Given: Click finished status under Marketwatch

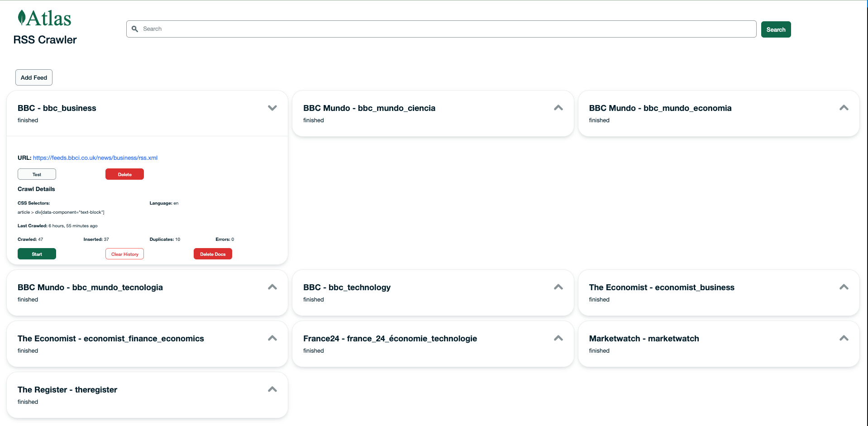Looking at the screenshot, I should [599, 351].
